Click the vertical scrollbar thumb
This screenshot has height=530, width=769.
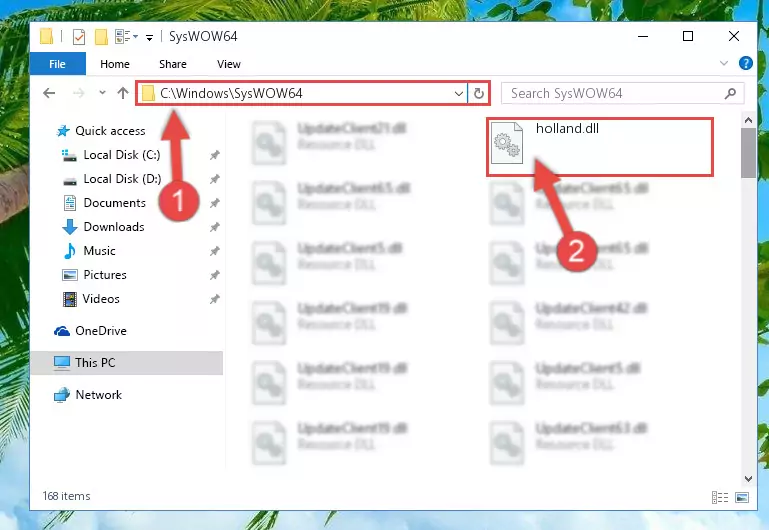[748, 153]
